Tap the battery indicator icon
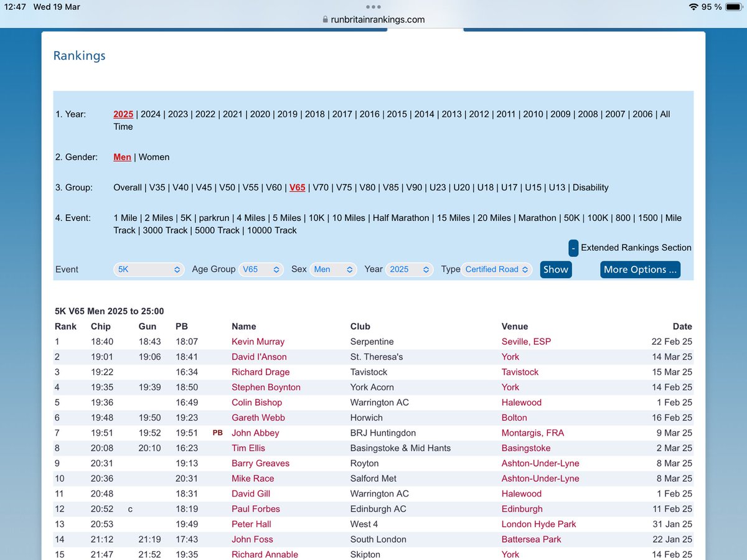This screenshot has width=747, height=560. 733,7
